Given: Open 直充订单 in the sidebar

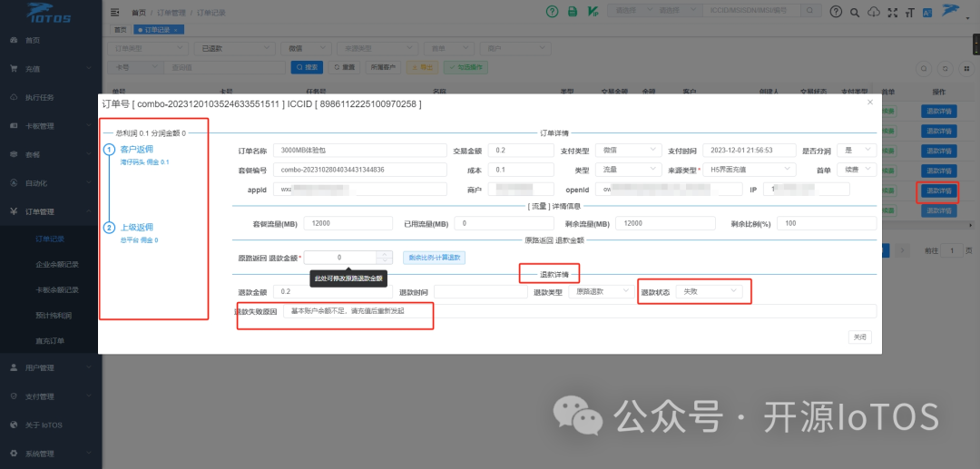Looking at the screenshot, I should point(51,341).
